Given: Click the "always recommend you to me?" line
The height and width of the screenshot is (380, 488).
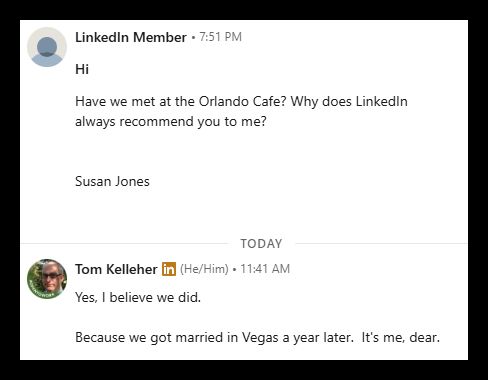Looking at the screenshot, I should [x=171, y=121].
